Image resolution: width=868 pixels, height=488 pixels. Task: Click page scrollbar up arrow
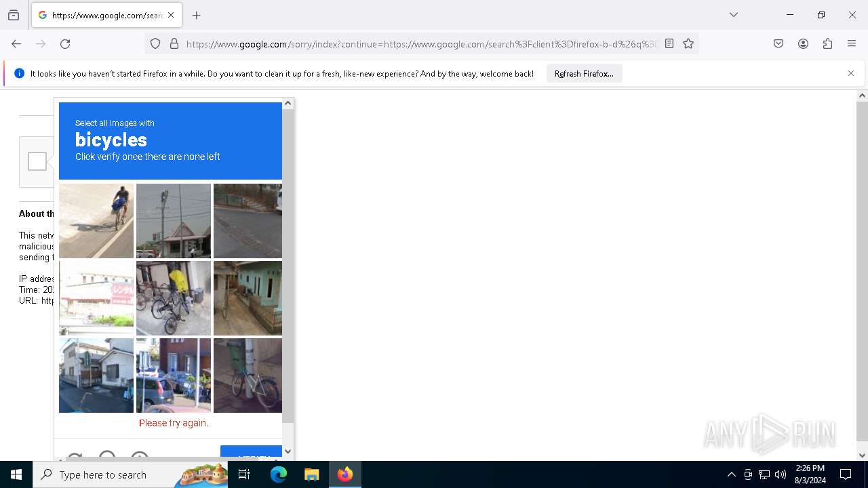coord(862,96)
